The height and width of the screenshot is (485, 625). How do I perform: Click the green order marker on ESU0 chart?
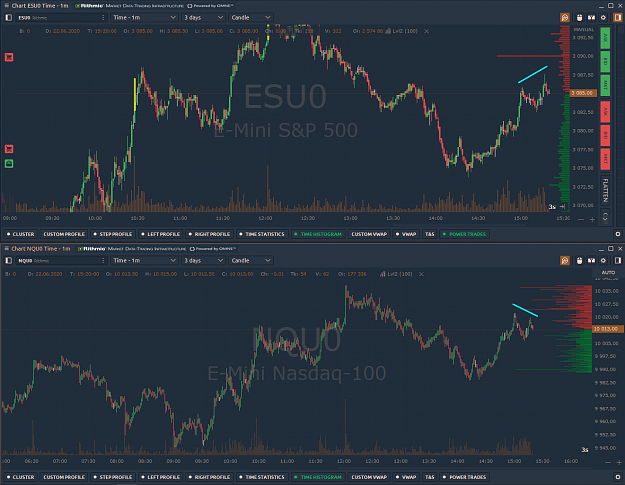point(9,163)
